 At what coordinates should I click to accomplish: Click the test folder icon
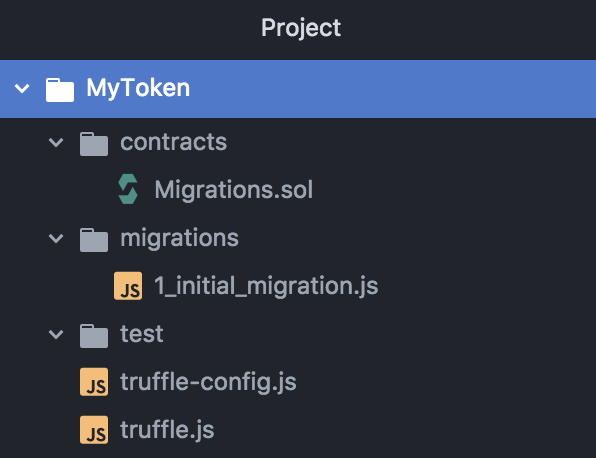[94, 336]
